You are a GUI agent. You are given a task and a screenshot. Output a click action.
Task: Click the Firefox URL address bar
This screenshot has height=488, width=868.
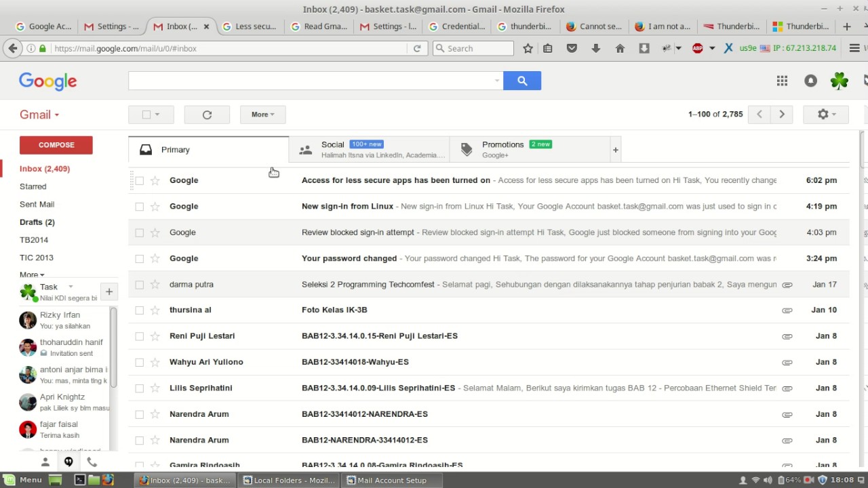pos(231,48)
